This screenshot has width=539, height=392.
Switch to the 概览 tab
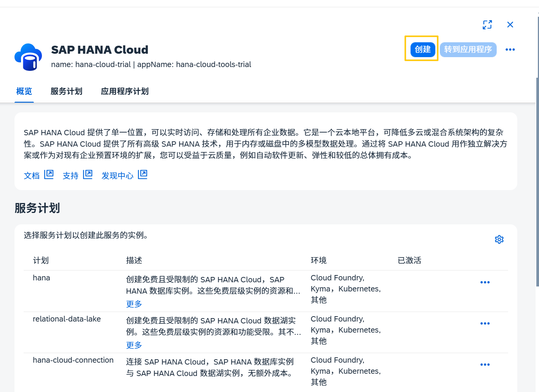(24, 91)
